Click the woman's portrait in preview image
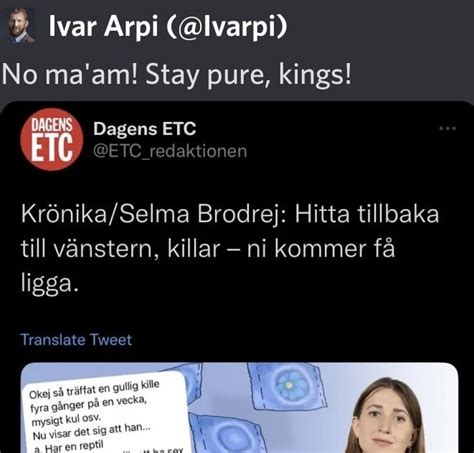474x453 pixels. click(x=388, y=415)
